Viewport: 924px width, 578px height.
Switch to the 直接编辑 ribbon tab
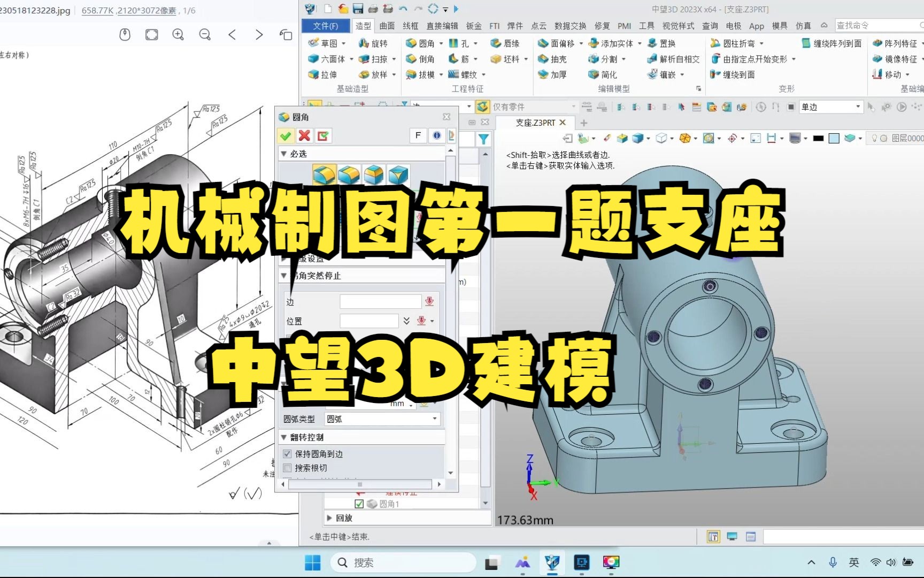pyautogui.click(x=442, y=26)
